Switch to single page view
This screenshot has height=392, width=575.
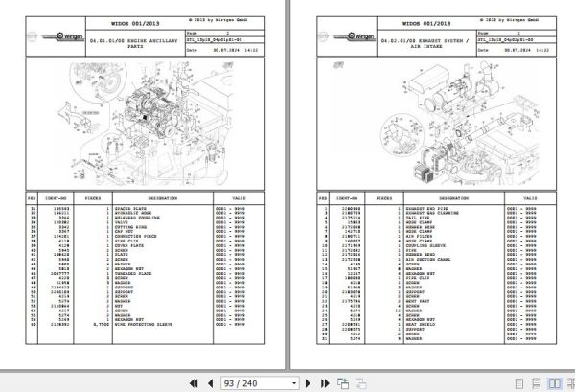coord(519,383)
